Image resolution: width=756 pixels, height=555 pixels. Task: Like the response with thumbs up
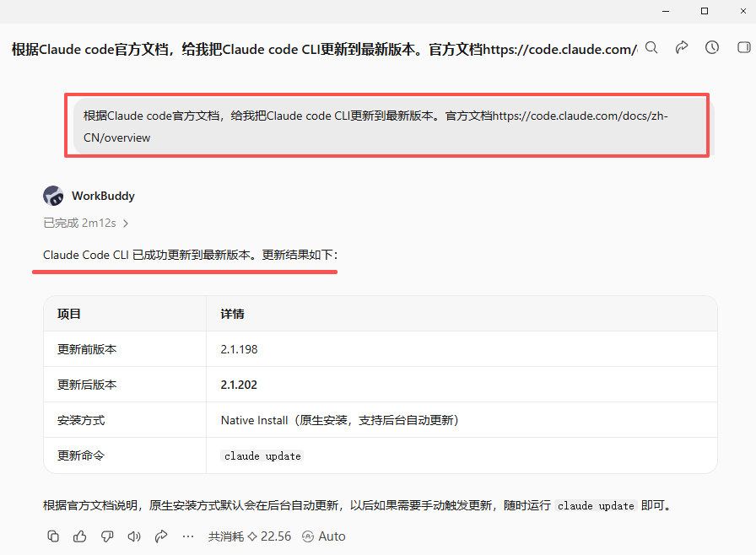click(80, 536)
